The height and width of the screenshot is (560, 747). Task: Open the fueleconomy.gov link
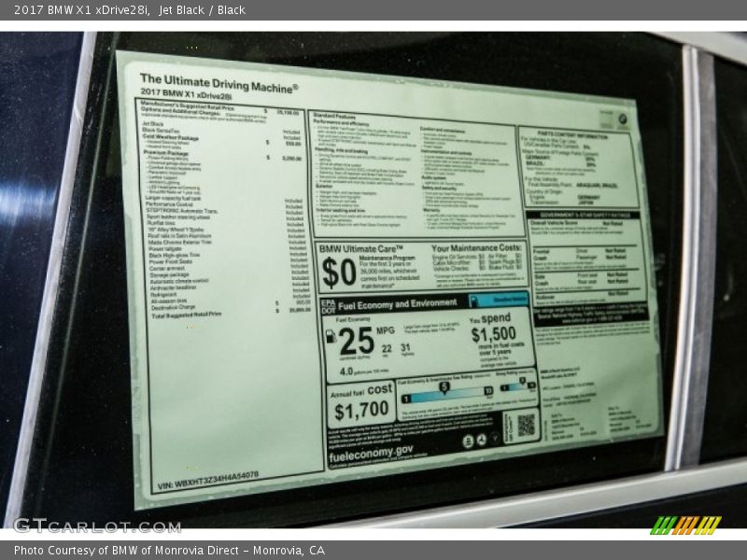click(x=372, y=450)
